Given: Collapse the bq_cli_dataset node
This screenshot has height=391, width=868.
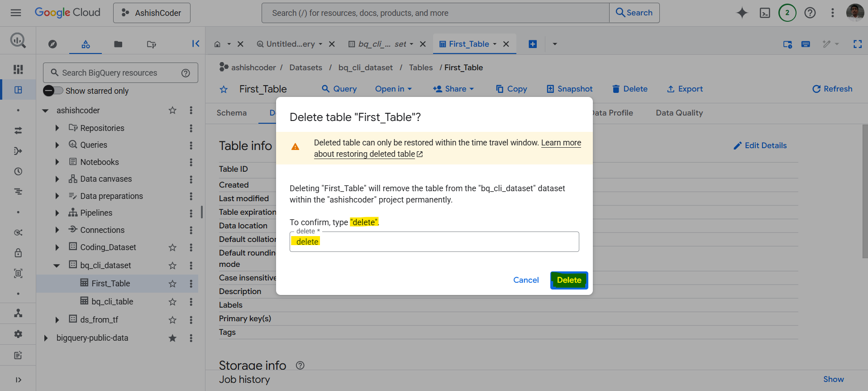Looking at the screenshot, I should click(x=57, y=265).
